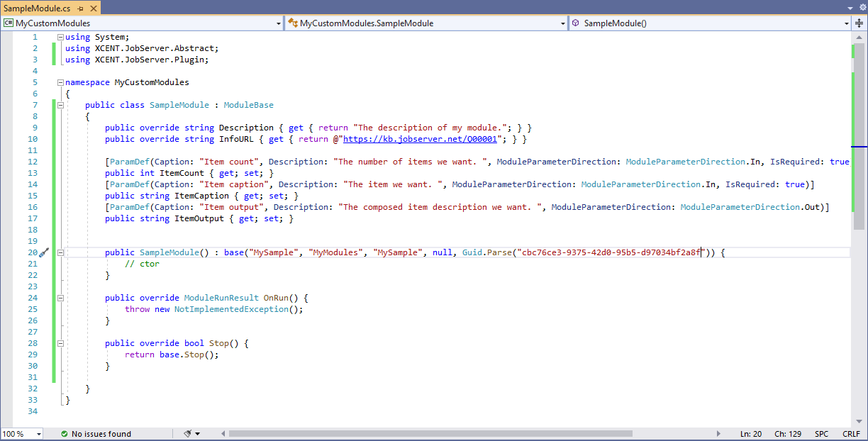868x441 pixels.
Task: Click ModuleParameterDirection.Out on line 16
Action: [x=752, y=207]
